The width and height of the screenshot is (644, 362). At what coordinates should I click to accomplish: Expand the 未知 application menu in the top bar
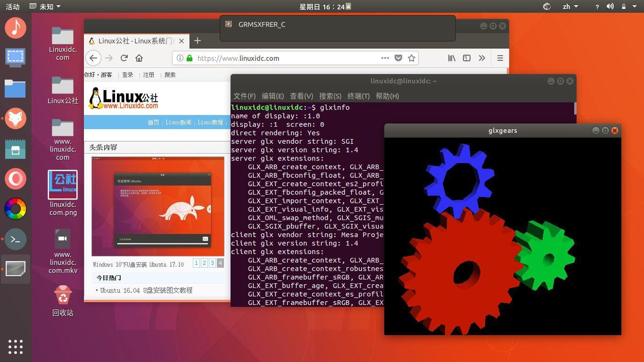tap(45, 7)
